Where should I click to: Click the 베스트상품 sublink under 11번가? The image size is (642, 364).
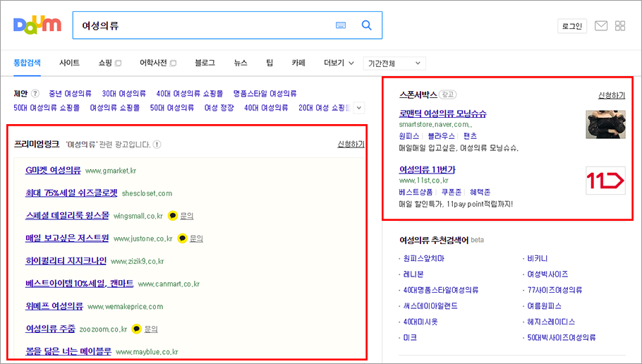coord(416,192)
